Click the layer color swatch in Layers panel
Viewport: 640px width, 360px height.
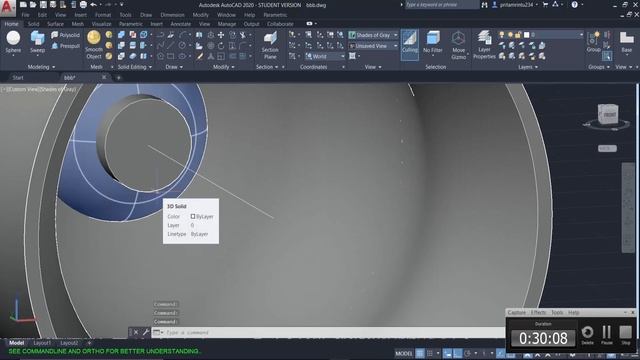pyautogui.click(x=526, y=35)
